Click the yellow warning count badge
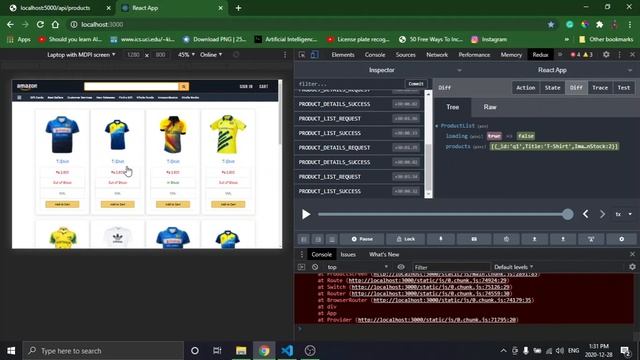This screenshot has height=360, width=640. [x=588, y=54]
